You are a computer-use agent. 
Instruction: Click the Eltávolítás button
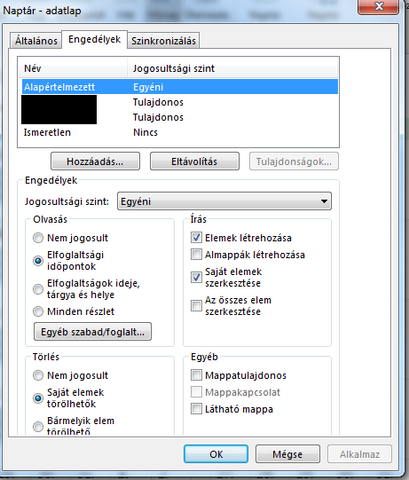click(194, 162)
